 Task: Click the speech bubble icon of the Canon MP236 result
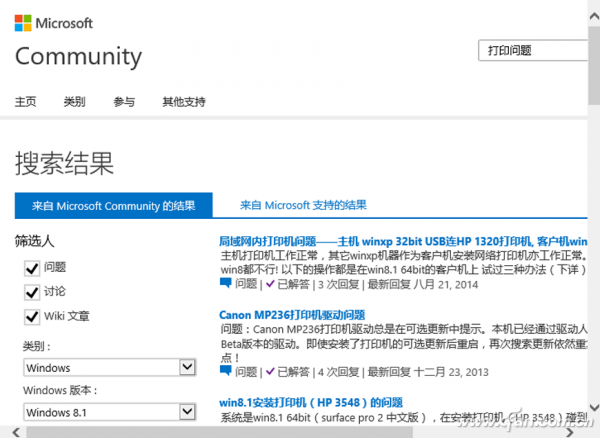tap(226, 371)
